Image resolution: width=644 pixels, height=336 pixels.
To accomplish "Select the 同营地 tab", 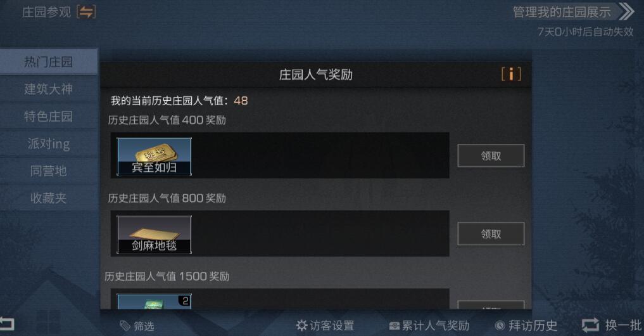I will click(49, 171).
